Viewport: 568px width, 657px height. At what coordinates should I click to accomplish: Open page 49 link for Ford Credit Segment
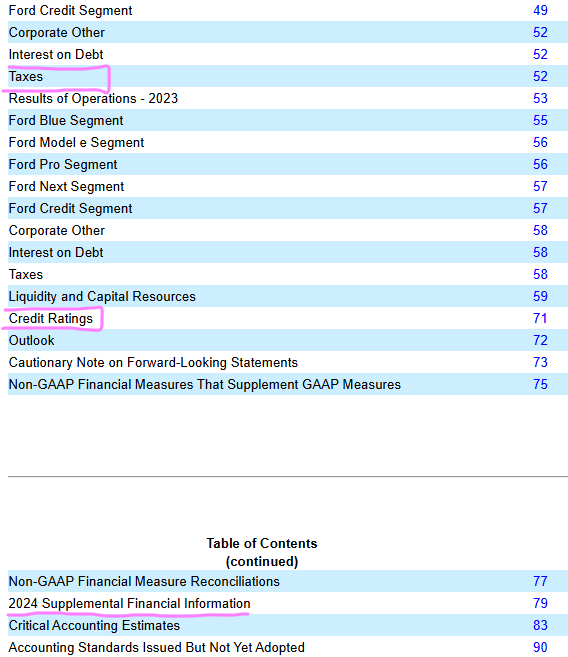tap(540, 10)
